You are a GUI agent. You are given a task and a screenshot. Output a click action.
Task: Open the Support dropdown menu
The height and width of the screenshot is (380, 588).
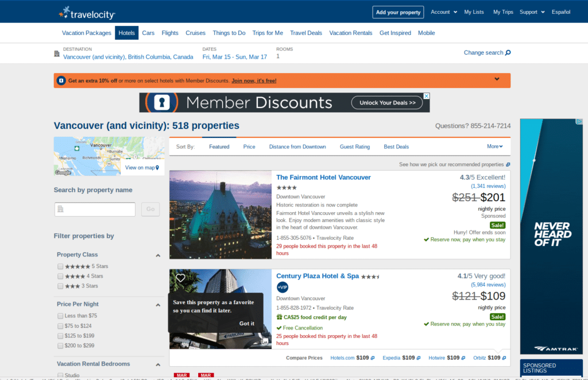click(x=532, y=12)
